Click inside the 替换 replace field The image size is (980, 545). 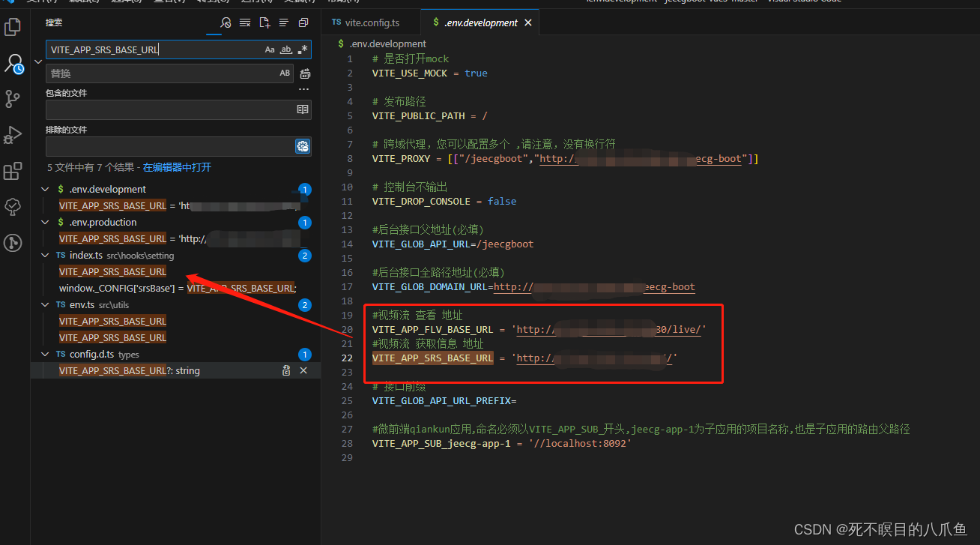150,73
